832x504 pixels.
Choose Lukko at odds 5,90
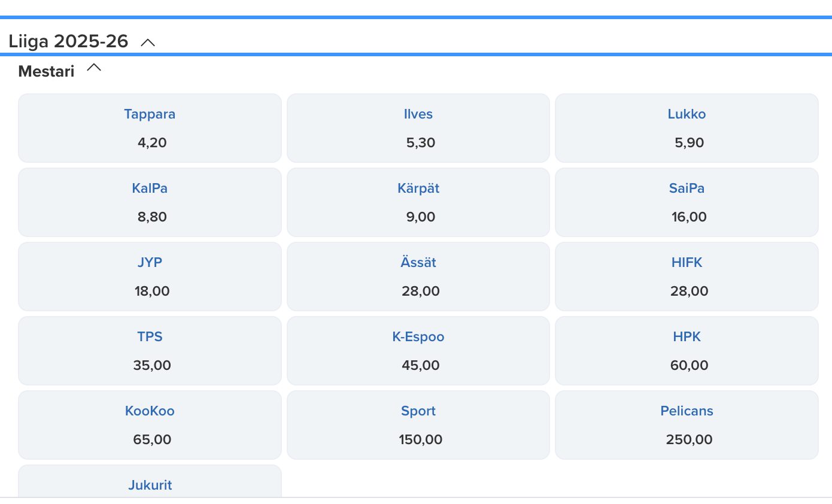tap(687, 128)
